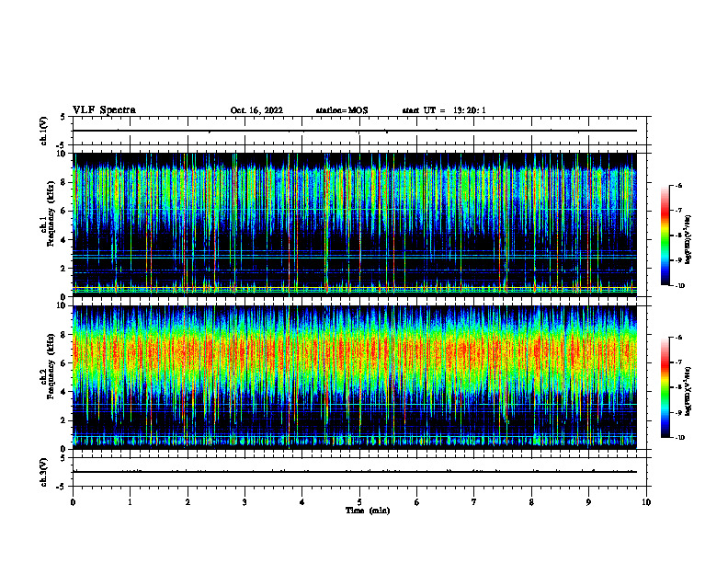Image resolution: width=728 pixels, height=563 pixels.
Task: Click the 'ch.3(V)' axis label
Action: 44,472
